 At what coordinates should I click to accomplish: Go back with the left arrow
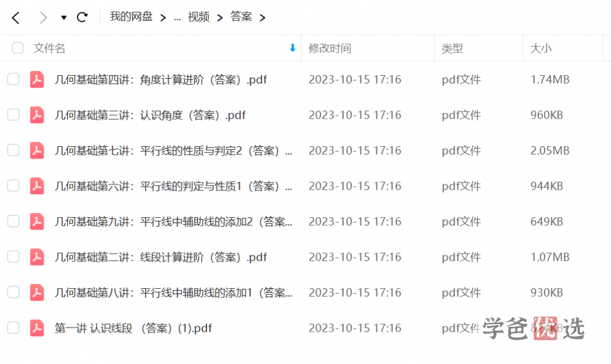click(16, 17)
